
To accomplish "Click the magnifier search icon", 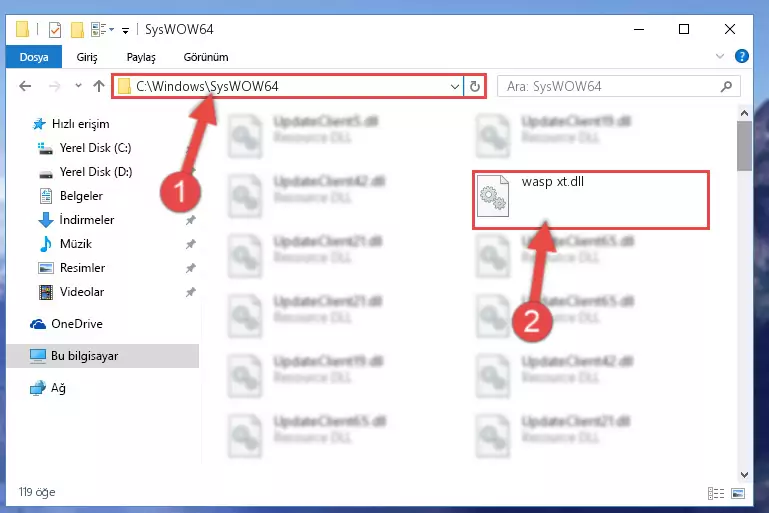I will coord(726,87).
